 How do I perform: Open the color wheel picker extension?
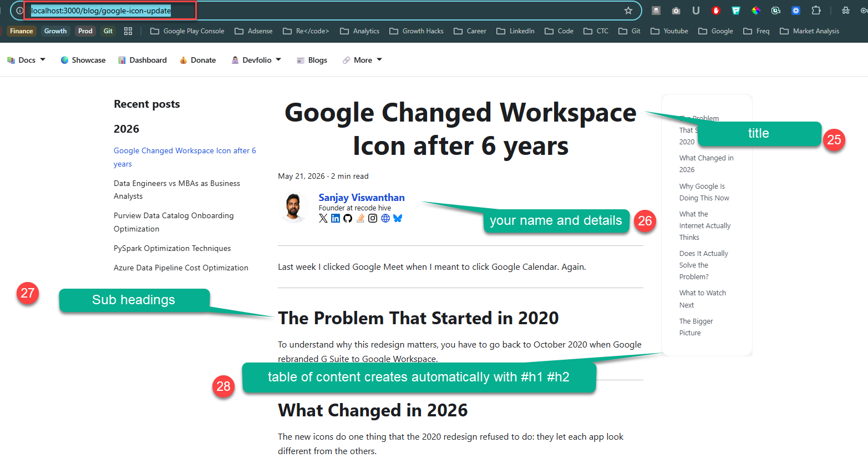(x=756, y=11)
